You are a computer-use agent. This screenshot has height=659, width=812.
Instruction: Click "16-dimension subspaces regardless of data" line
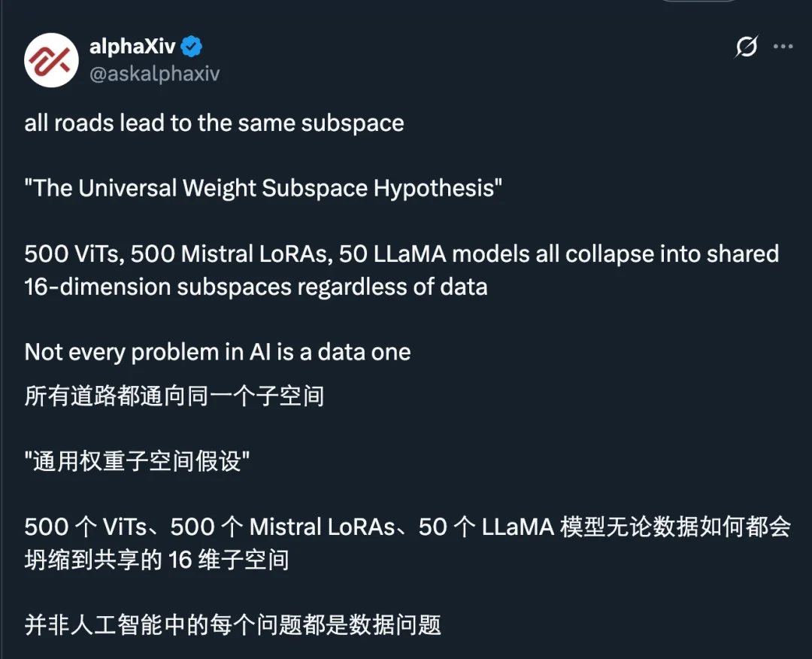(x=256, y=286)
